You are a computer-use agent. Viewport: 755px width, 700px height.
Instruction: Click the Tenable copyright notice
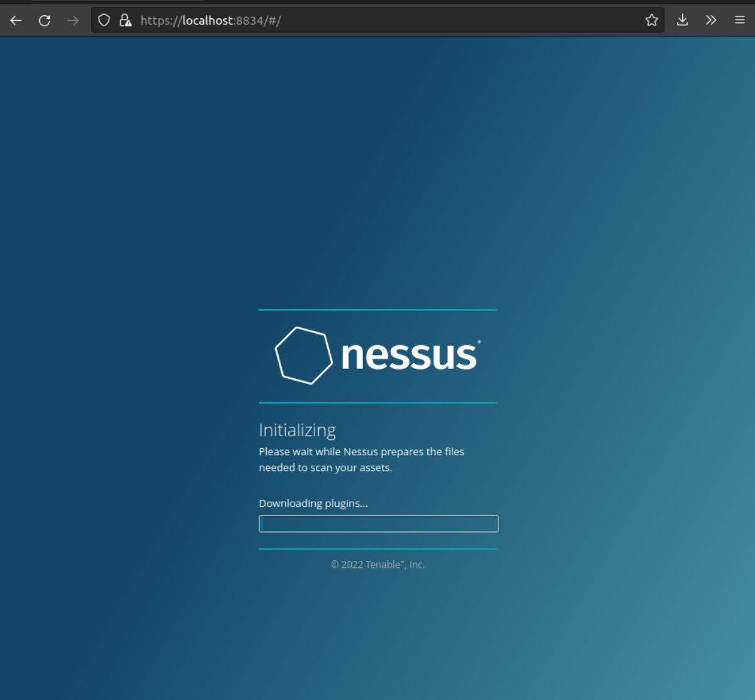point(377,565)
